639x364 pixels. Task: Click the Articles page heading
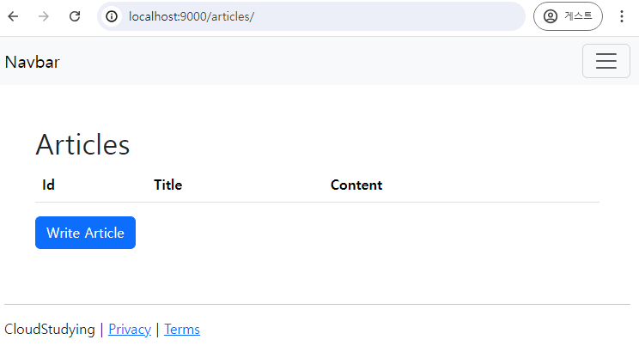pyautogui.click(x=82, y=144)
